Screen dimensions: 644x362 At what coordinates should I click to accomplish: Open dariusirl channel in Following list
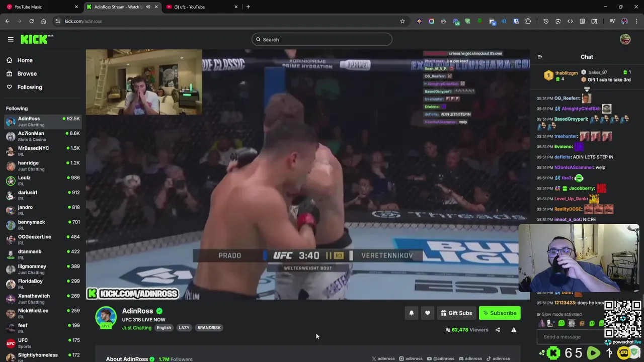click(43, 195)
